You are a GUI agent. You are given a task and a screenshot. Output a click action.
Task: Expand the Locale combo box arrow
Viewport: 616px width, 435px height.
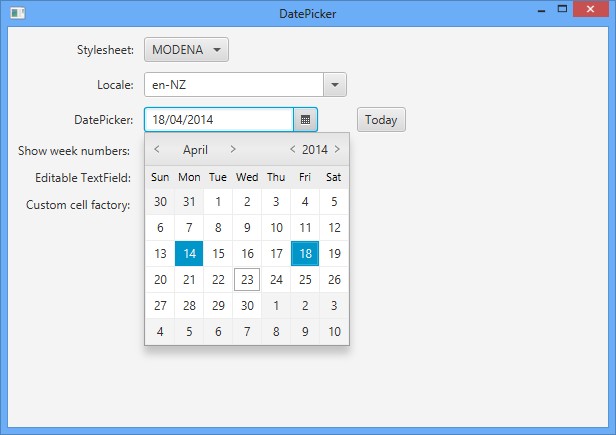[x=335, y=85]
